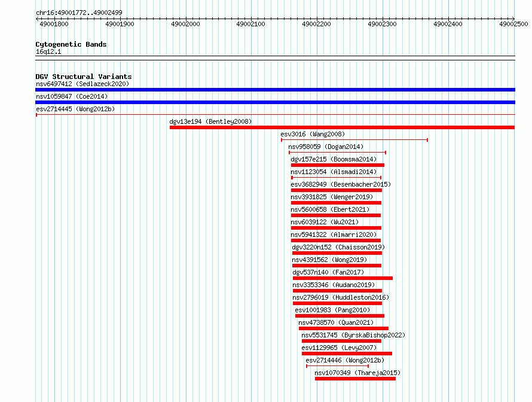
Task: Click the red bar under nsv5600658
Action: 335,215
